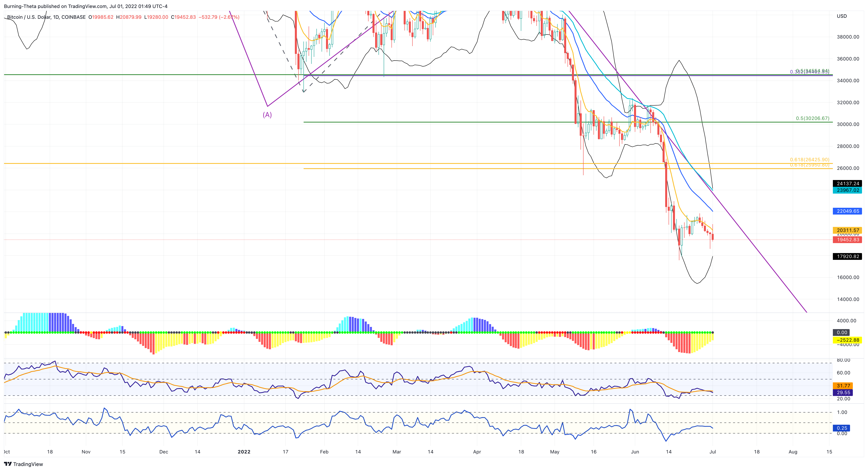This screenshot has width=868, height=471.
Task: Select the open value O19985.62
Action: (101, 17)
